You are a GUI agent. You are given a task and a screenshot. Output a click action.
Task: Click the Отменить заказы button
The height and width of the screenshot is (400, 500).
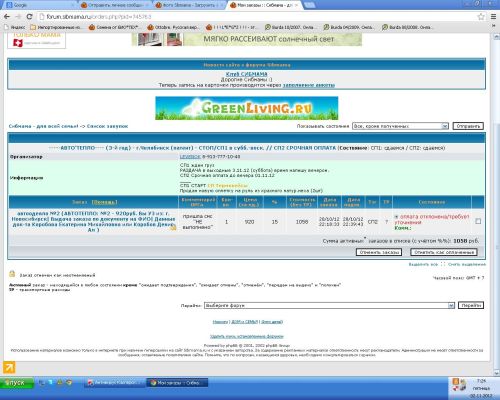click(379, 252)
